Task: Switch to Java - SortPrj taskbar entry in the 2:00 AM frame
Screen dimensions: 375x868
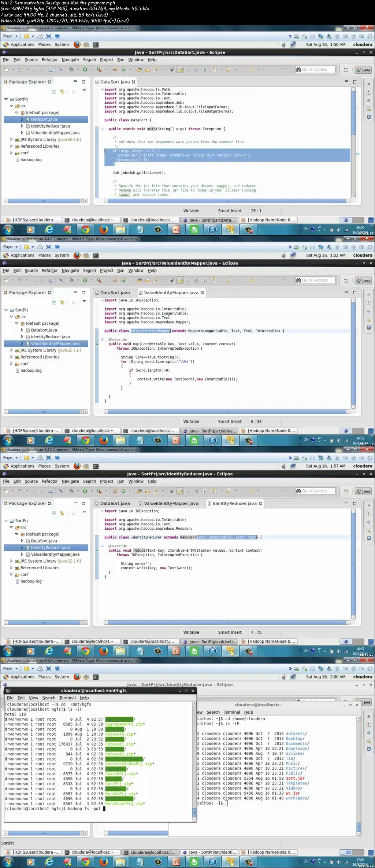Action: coord(209,852)
